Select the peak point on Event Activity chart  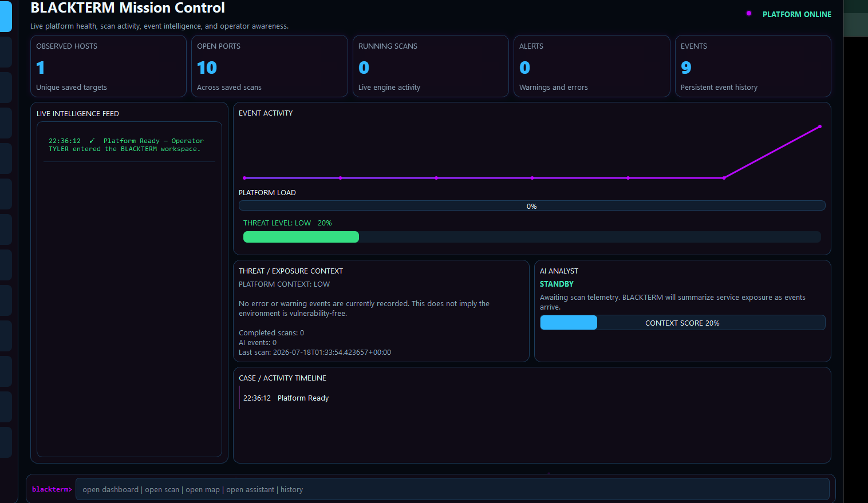(820, 126)
